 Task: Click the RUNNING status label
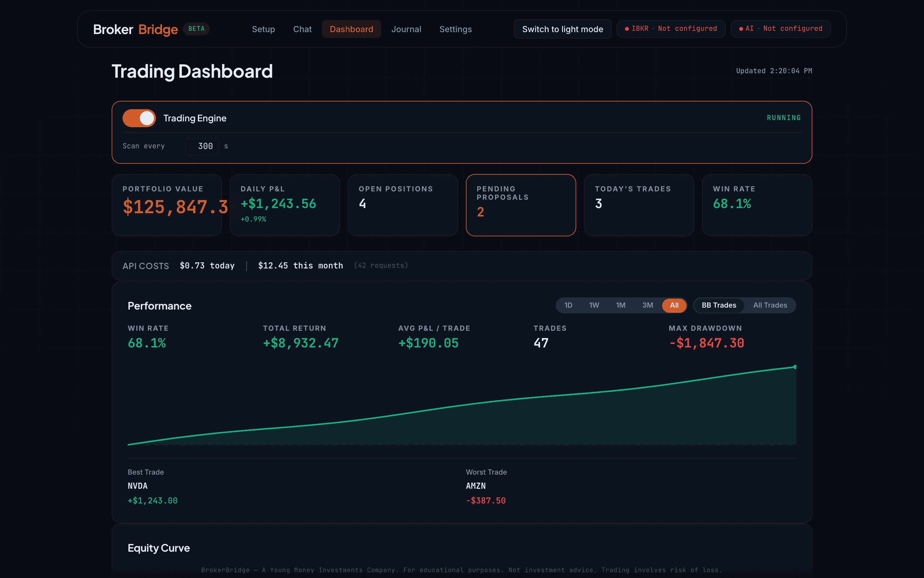coord(783,118)
